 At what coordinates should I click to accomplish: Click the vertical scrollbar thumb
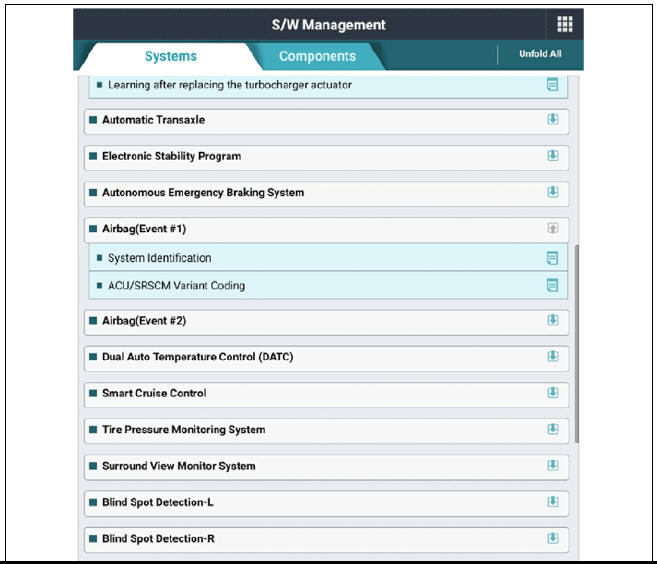coord(577,344)
